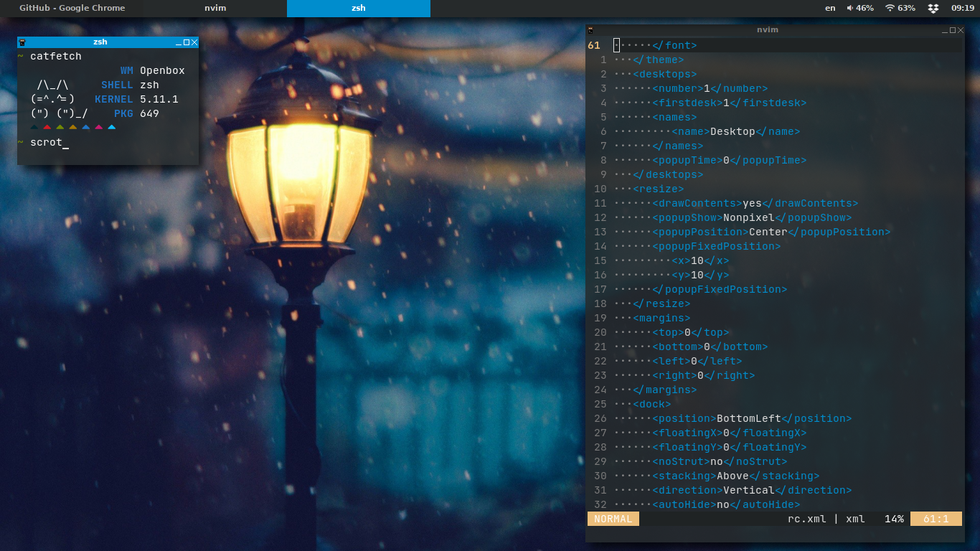Click the 09:19 clock in the panel

(x=962, y=8)
